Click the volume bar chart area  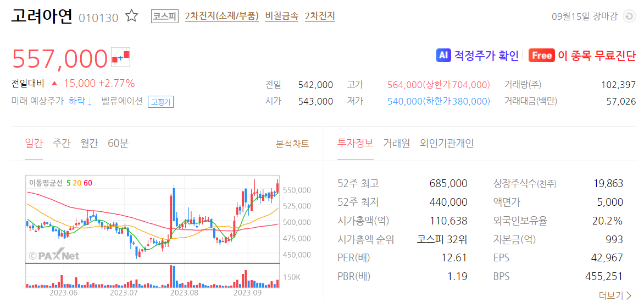pos(152,276)
